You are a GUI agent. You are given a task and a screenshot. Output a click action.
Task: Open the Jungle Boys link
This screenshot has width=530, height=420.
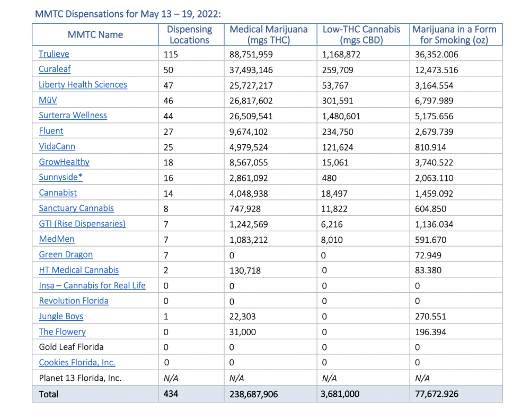click(x=61, y=317)
